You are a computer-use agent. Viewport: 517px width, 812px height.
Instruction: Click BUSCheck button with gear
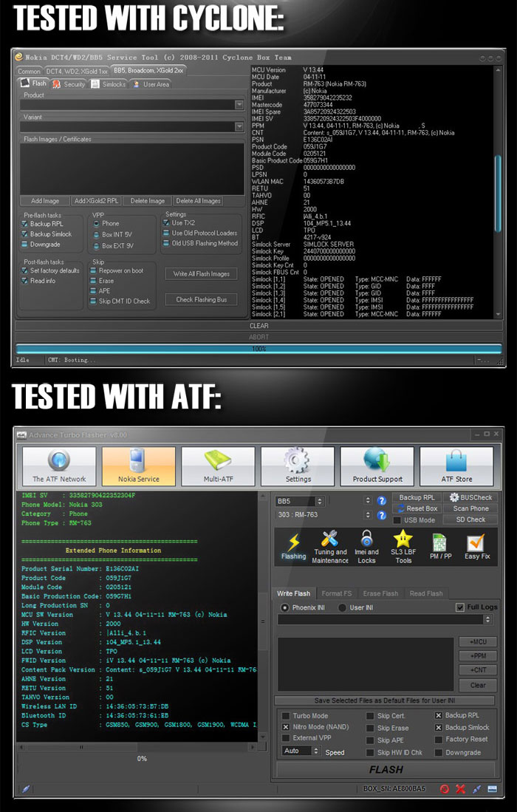[x=471, y=497]
